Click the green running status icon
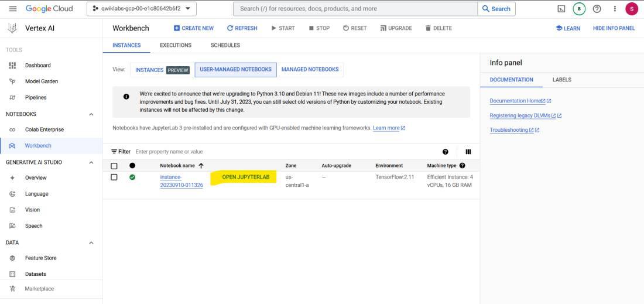Screen dimensions: 644x304 point(132,177)
